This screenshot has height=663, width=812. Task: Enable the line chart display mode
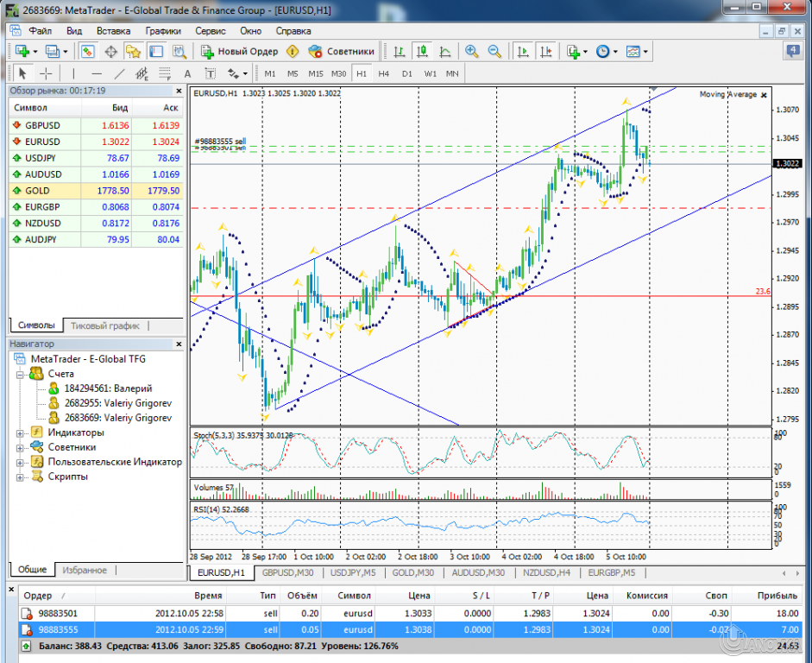[x=444, y=51]
